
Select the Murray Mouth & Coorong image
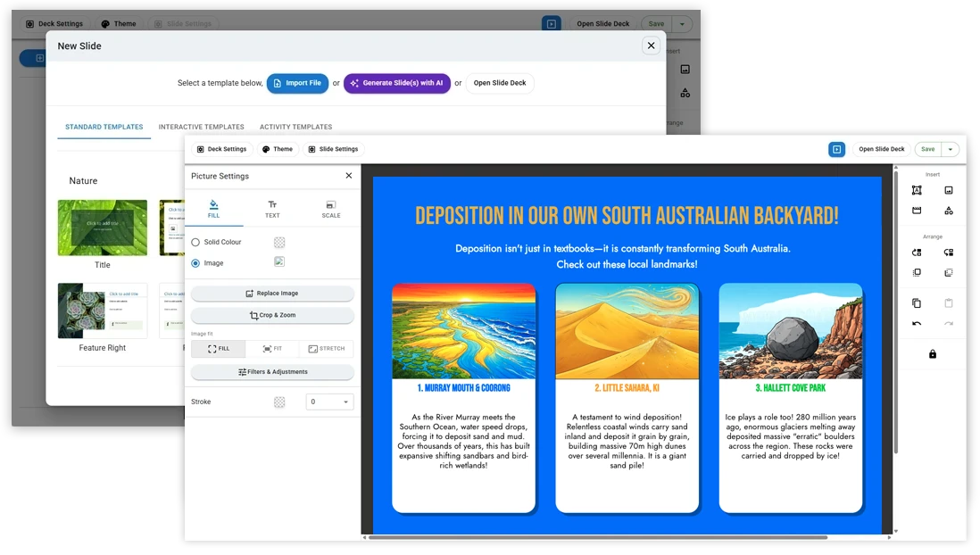[464, 331]
